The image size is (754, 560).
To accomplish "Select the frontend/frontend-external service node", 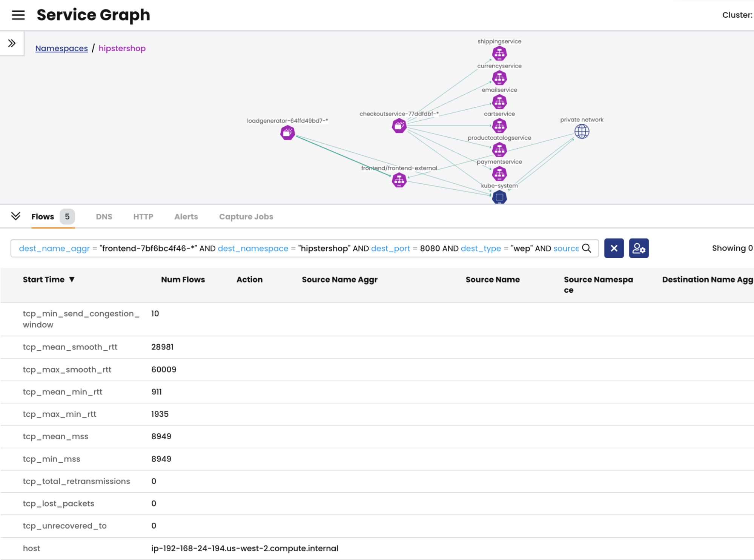I will (399, 180).
